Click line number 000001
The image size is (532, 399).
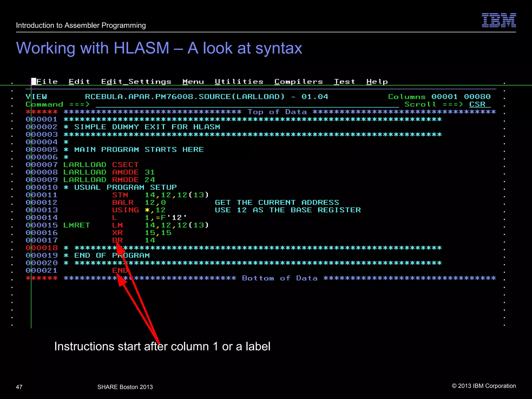42,119
